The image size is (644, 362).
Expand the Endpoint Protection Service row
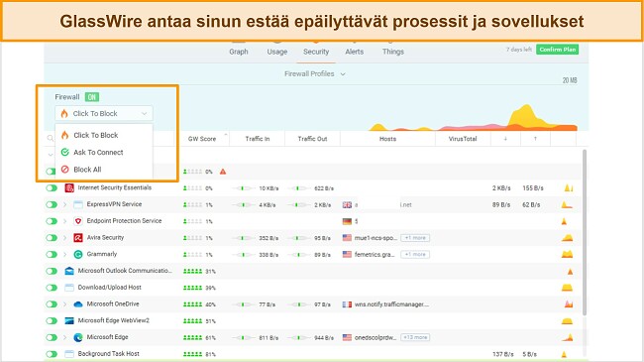click(x=64, y=221)
